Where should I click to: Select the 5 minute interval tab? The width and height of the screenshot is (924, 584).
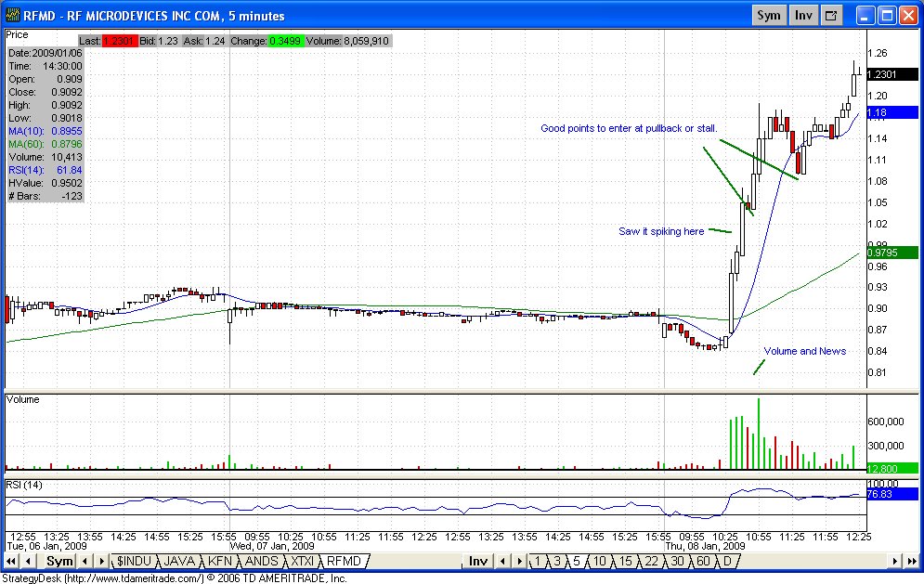tap(577, 561)
